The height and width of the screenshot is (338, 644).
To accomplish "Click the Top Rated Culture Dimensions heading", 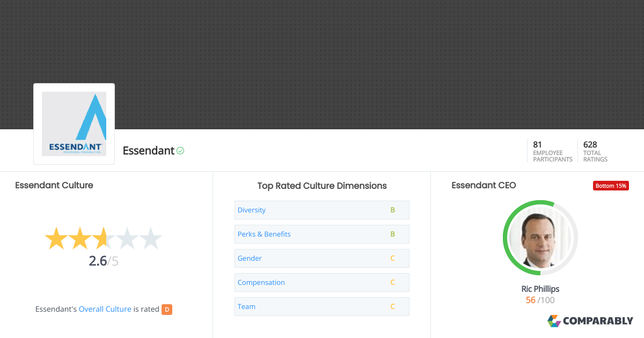I will pyautogui.click(x=322, y=186).
